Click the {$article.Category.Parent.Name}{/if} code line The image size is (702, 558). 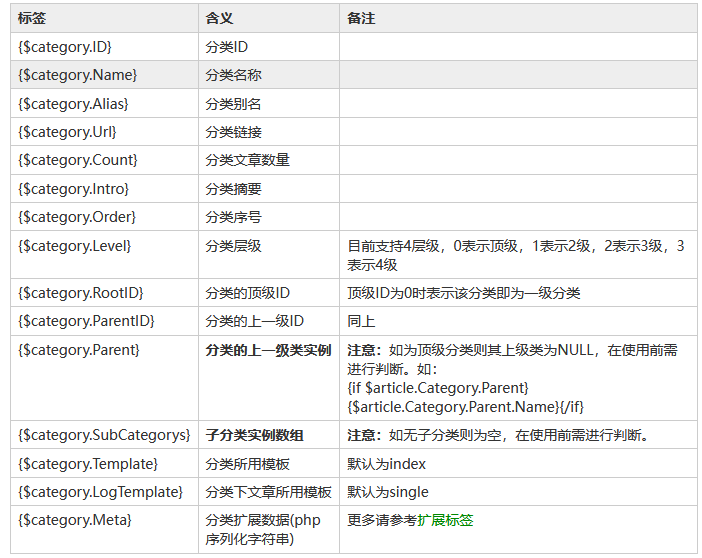466,407
